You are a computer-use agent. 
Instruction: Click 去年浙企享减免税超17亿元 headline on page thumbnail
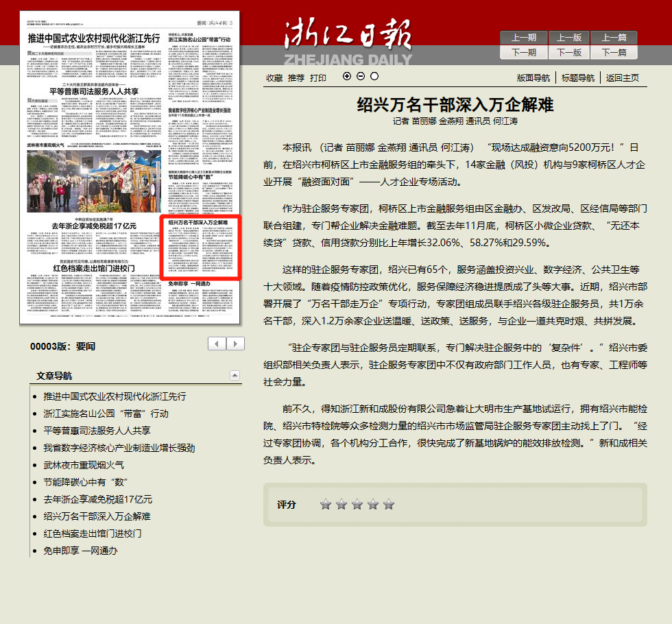(94, 226)
